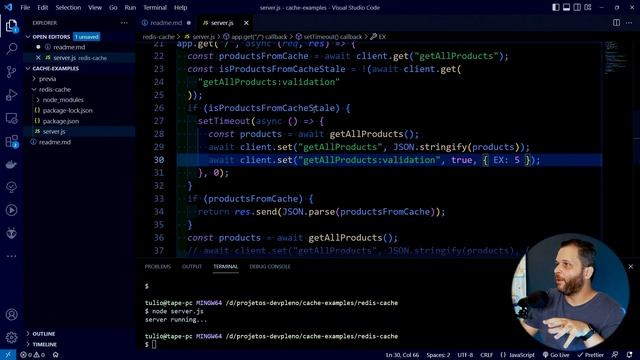Open the Edit menu

(x=42, y=7)
